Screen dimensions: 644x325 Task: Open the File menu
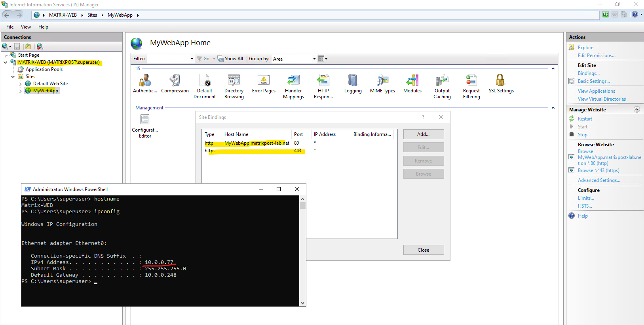pyautogui.click(x=10, y=27)
